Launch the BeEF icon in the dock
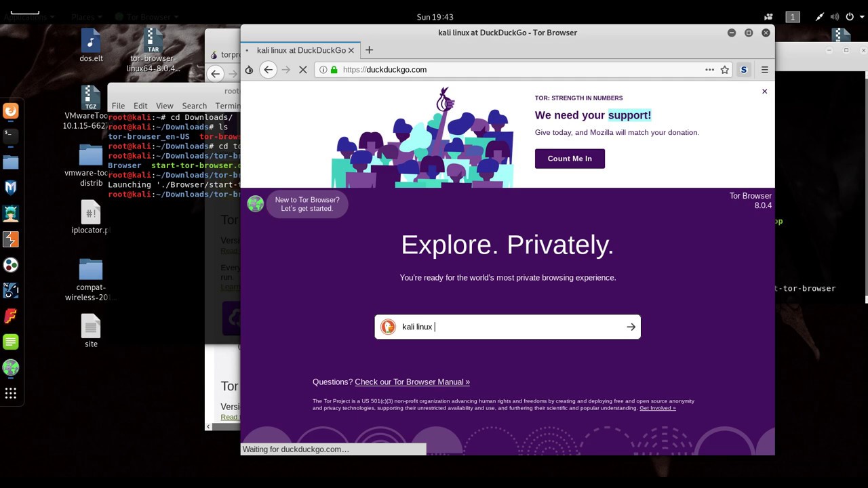 pos(11,291)
